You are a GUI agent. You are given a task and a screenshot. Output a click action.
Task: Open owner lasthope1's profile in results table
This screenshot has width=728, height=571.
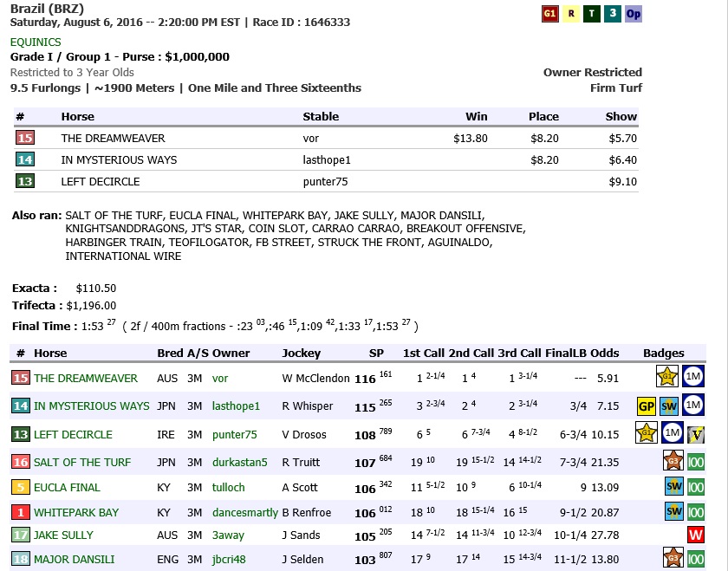(236, 406)
